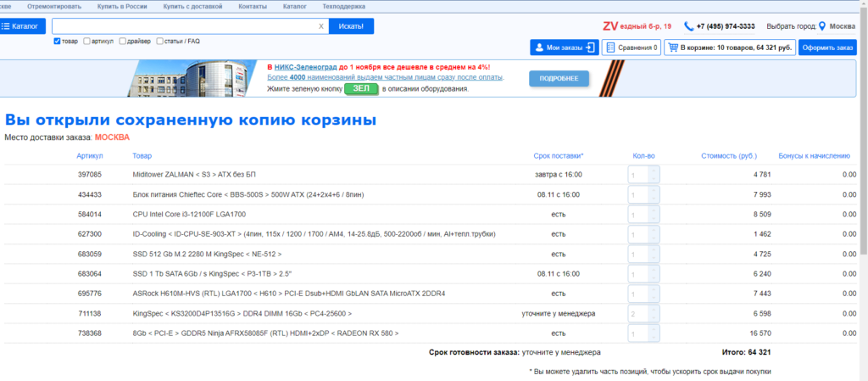868x381 pixels.
Task: Click the Бонусы к начислению column header
Action: click(x=815, y=155)
